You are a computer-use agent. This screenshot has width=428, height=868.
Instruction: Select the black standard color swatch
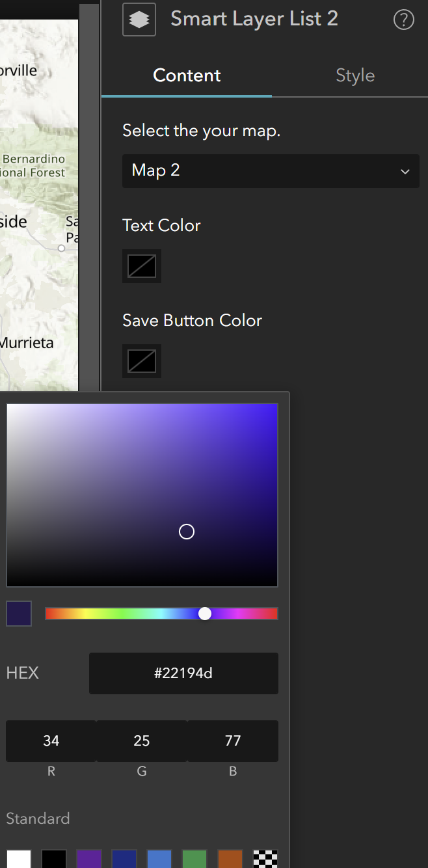click(54, 859)
